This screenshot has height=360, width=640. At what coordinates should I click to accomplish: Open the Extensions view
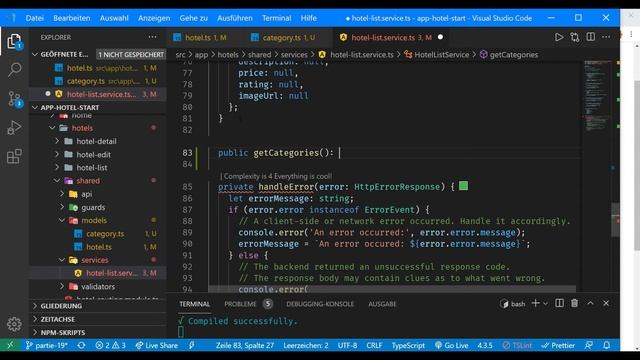coord(14,156)
